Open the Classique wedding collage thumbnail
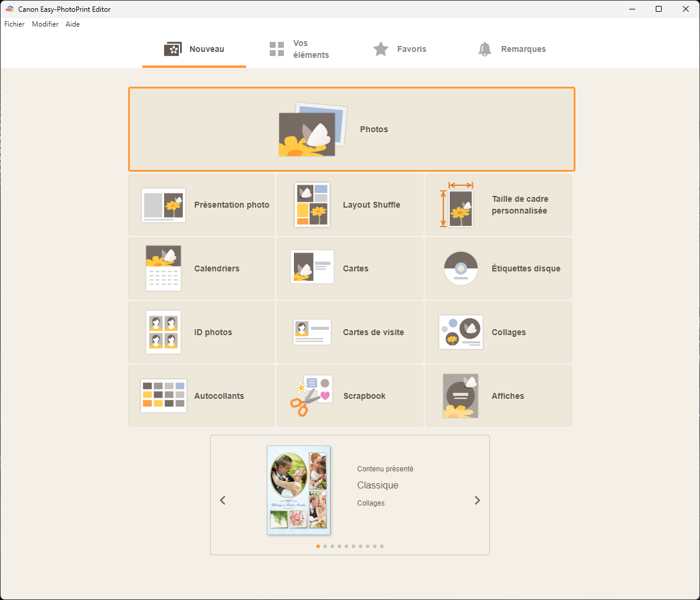The width and height of the screenshot is (700, 600). [x=299, y=490]
